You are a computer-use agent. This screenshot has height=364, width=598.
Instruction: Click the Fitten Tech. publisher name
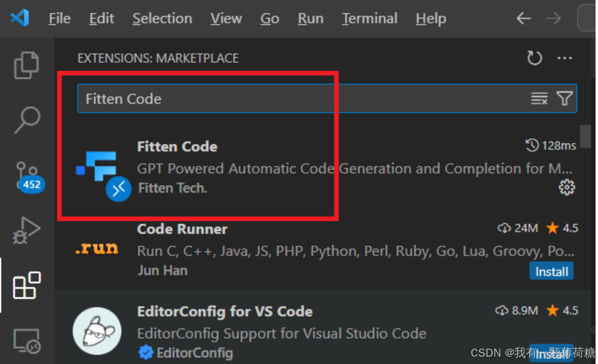(x=172, y=188)
